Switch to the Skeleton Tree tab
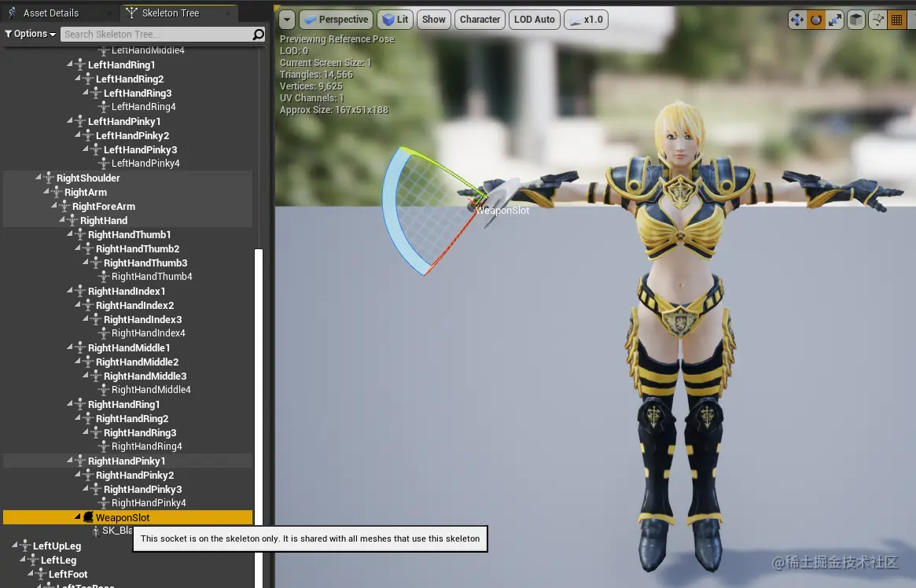Screen dimensions: 916x588 point(171,13)
